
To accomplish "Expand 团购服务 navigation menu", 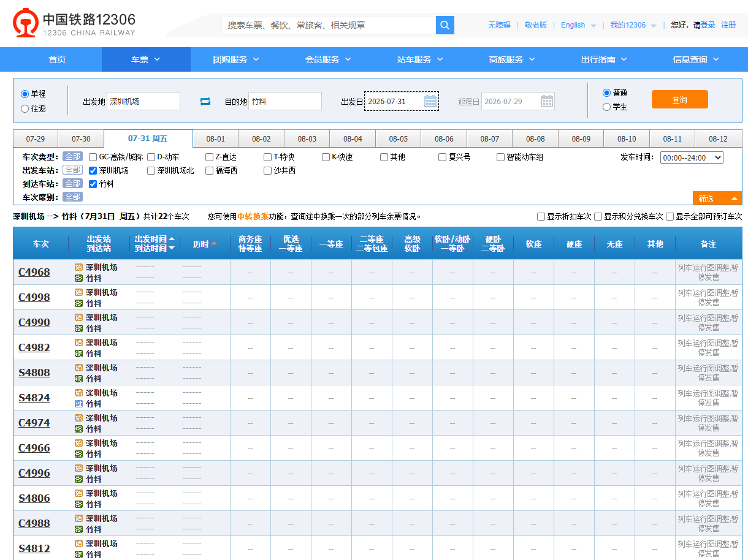I will point(236,59).
